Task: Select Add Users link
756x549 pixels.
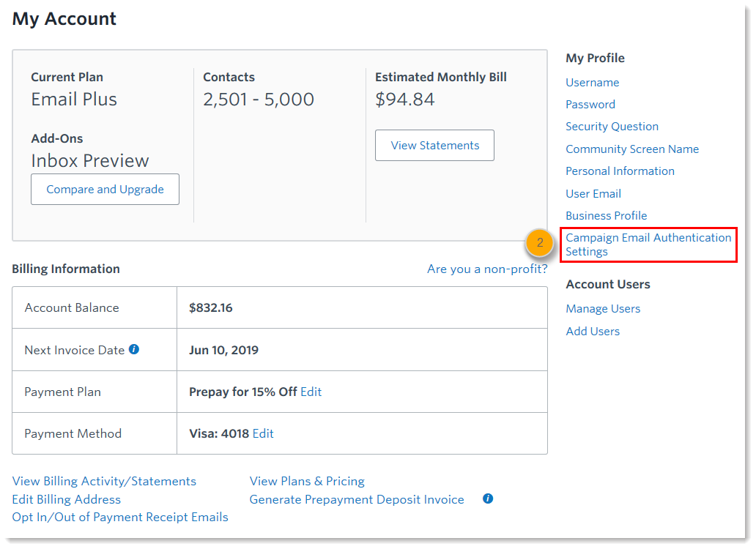Action: click(x=593, y=332)
